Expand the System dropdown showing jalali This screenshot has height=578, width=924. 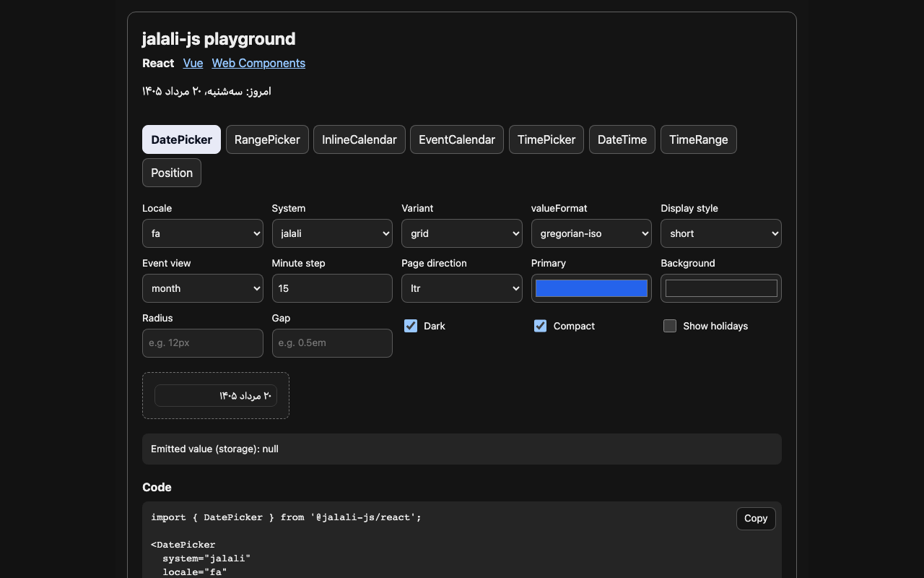coord(332,233)
